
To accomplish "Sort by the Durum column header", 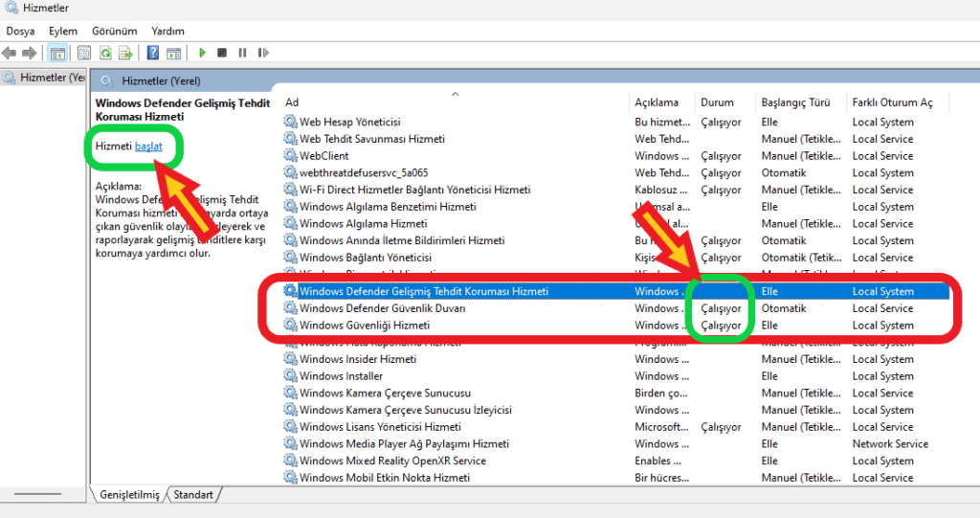I will 717,102.
